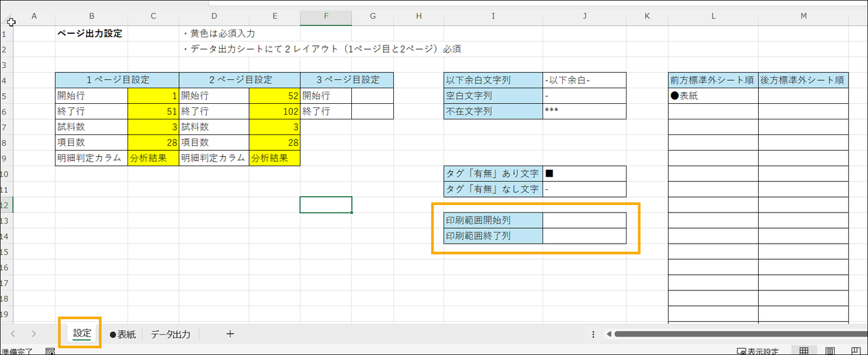The height and width of the screenshot is (355, 868).
Task: Select column K header
Action: coord(647,16)
